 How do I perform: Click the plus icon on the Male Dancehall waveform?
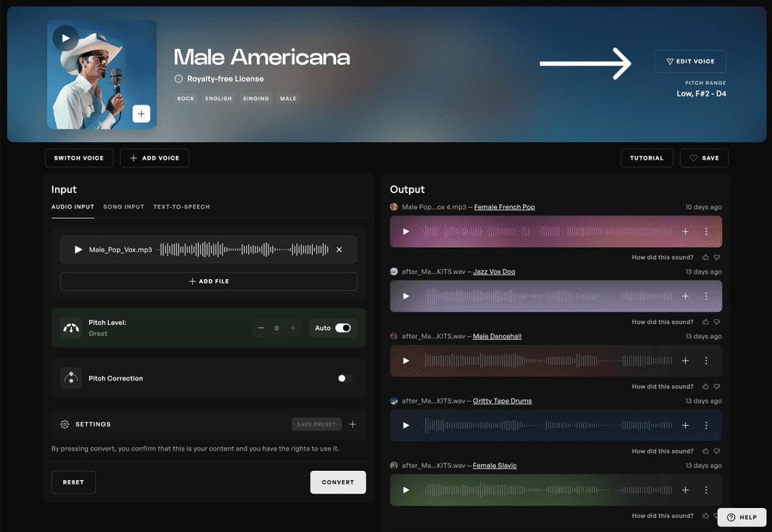685,360
